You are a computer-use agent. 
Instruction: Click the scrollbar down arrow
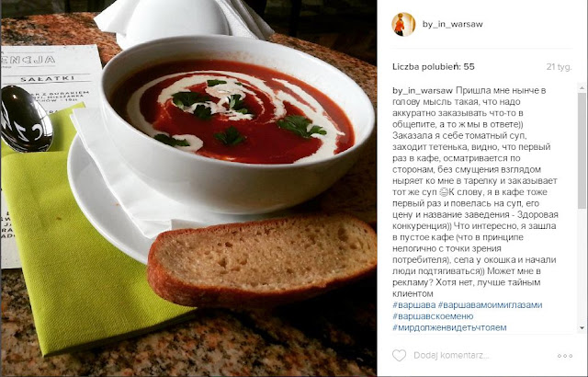tap(582, 327)
